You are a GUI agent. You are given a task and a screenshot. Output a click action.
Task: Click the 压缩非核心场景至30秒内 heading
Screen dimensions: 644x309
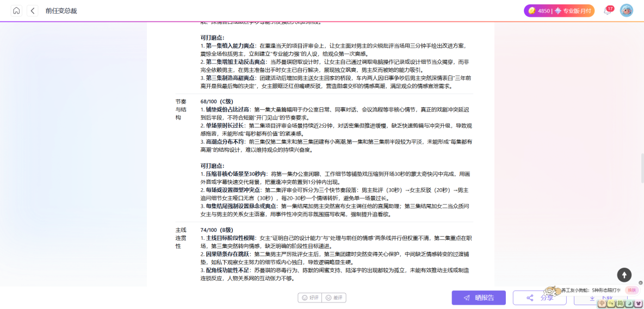236,174
